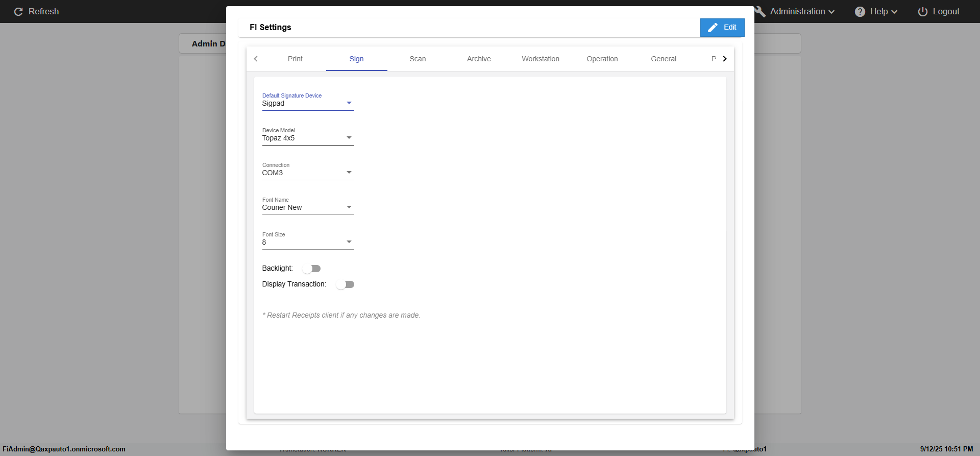Click the Admin heading behind the dialog
Image resolution: width=980 pixels, height=456 pixels.
(208, 44)
